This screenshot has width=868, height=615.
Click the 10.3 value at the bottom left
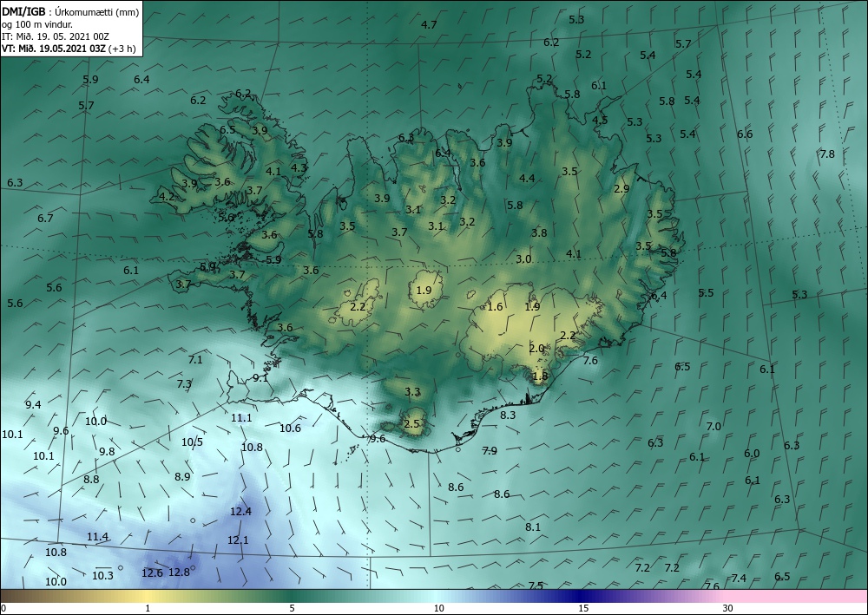[102, 576]
